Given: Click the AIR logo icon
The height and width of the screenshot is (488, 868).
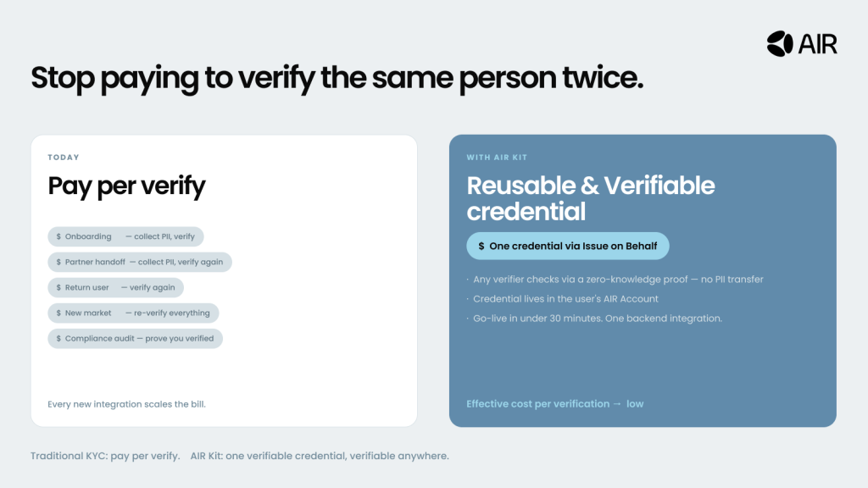Looking at the screenshot, I should coord(779,43).
